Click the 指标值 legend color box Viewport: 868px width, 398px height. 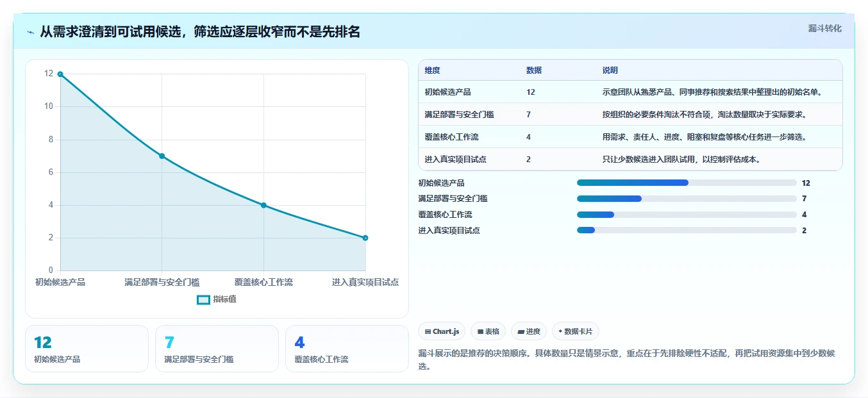[x=203, y=299]
